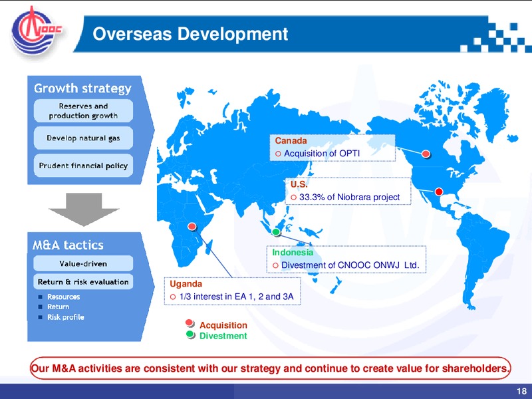
Task: Click the slide page number 18
Action: tap(521, 391)
